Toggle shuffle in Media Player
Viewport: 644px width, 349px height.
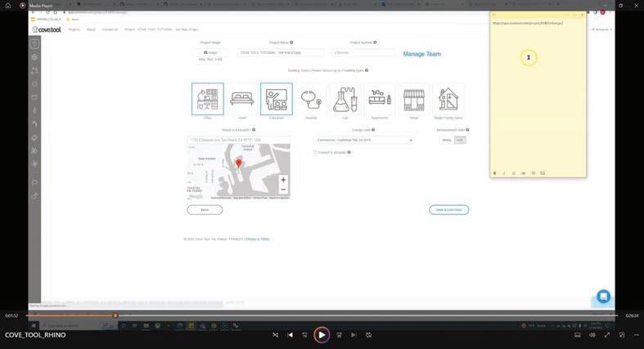coord(275,335)
